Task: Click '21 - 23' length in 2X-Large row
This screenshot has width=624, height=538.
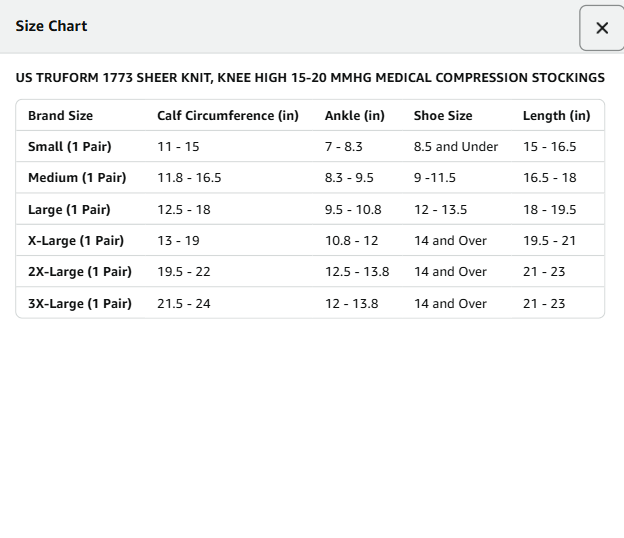Action: click(544, 272)
